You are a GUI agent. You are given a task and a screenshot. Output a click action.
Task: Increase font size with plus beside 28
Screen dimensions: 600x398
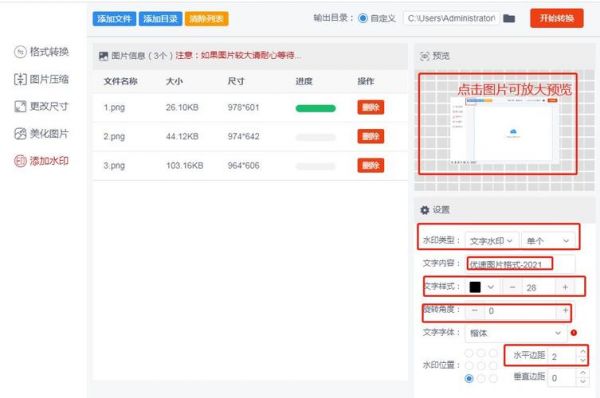tap(565, 287)
